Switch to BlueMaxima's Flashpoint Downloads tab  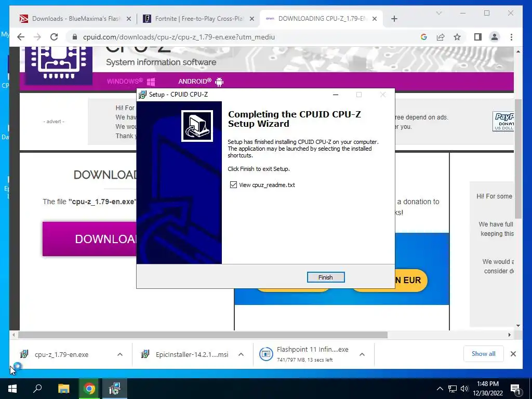tap(75, 19)
